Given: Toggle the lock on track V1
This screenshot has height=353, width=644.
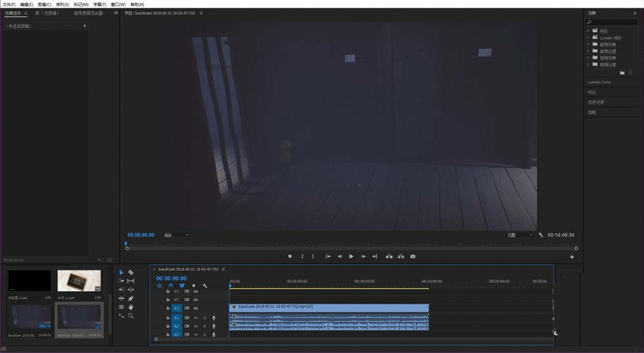Looking at the screenshot, I should point(168,309).
